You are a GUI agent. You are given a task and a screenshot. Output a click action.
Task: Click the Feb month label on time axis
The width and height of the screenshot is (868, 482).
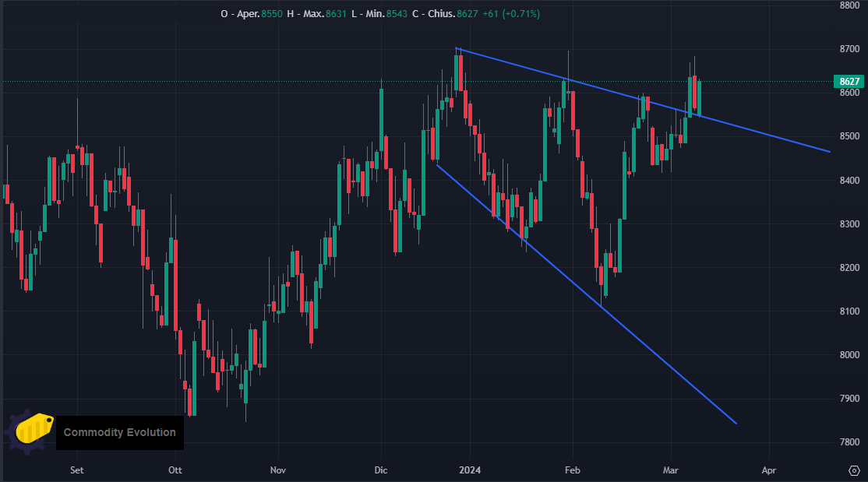tap(573, 470)
